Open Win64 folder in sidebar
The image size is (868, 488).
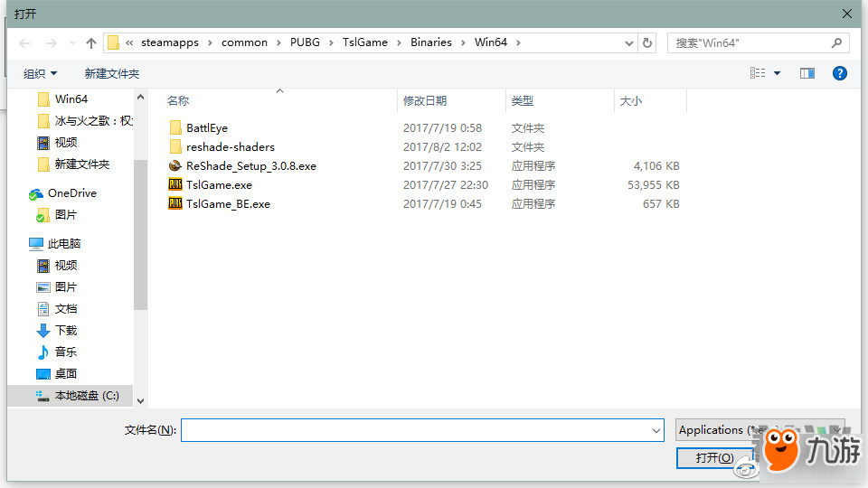pos(71,99)
